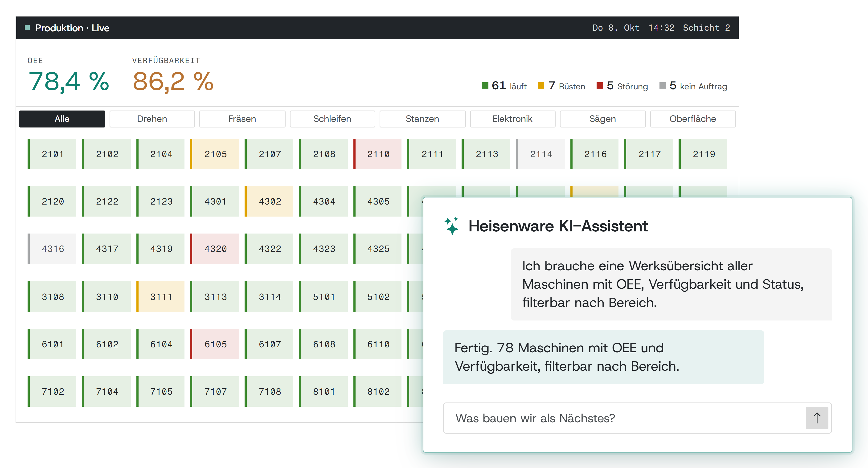
Task: Click machine tile 8102
Action: 377,391
